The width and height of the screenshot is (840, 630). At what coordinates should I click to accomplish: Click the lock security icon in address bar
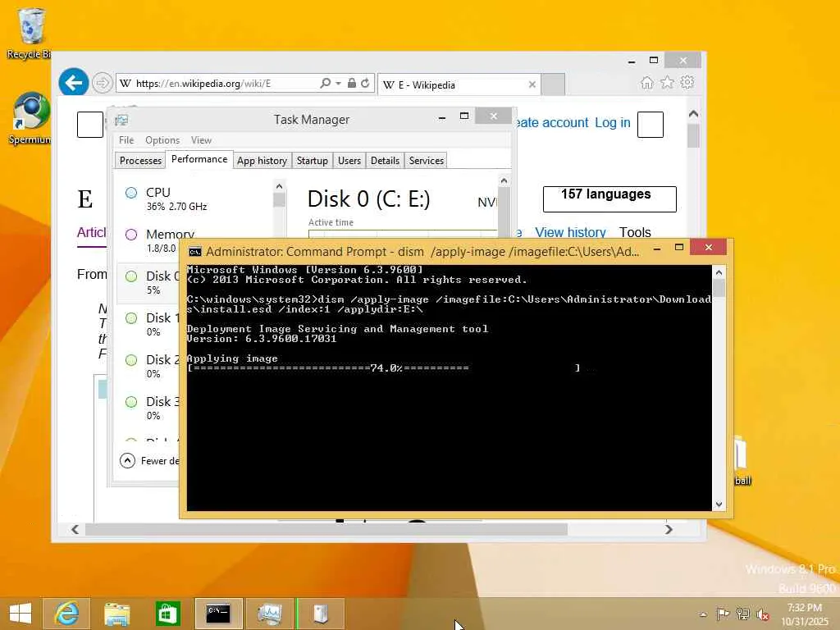(351, 83)
